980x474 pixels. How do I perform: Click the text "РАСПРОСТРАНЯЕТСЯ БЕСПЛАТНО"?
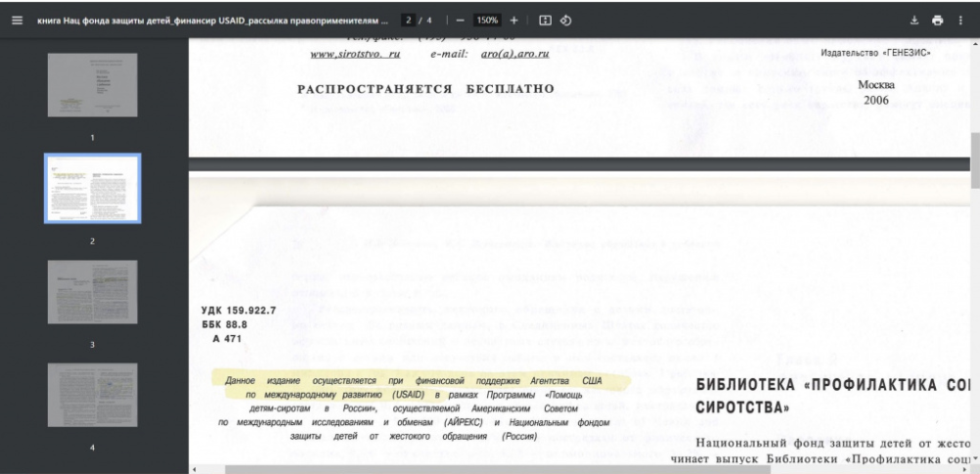pos(425,89)
